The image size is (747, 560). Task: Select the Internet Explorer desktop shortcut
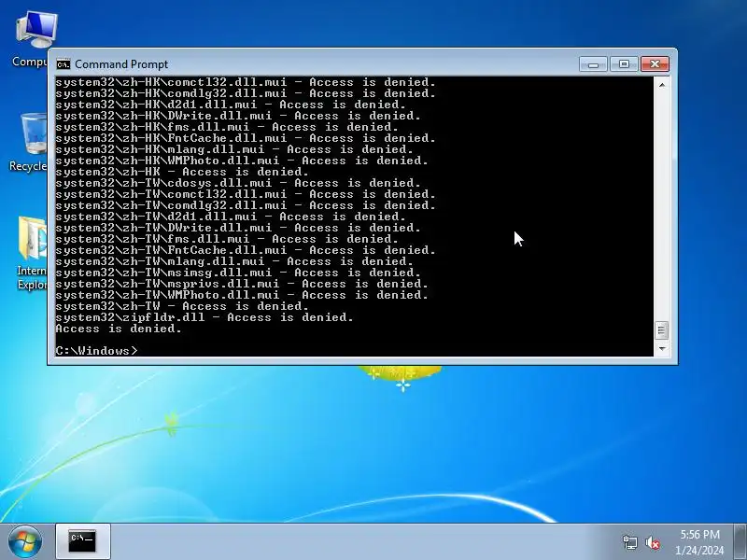coord(31,253)
